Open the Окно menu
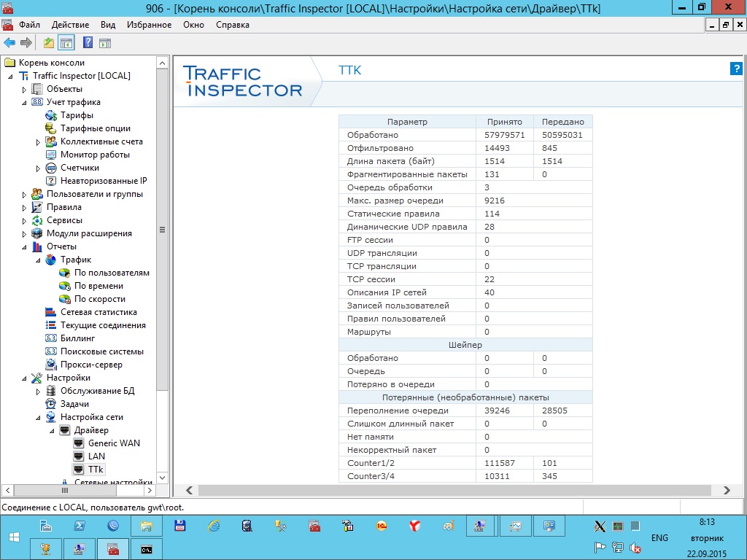This screenshot has height=560, width=747. click(x=193, y=25)
